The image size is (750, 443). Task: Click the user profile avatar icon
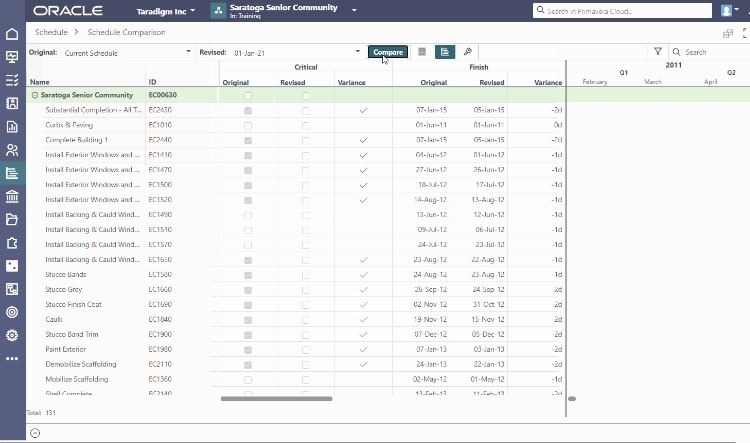tap(726, 11)
